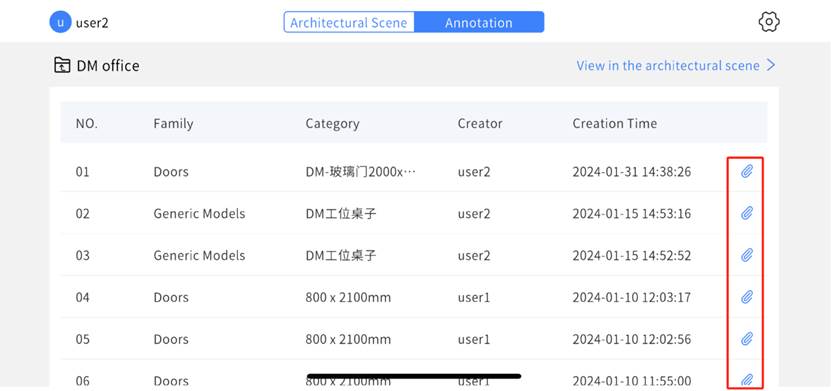Select row number 03
831x391 pixels.
point(83,255)
